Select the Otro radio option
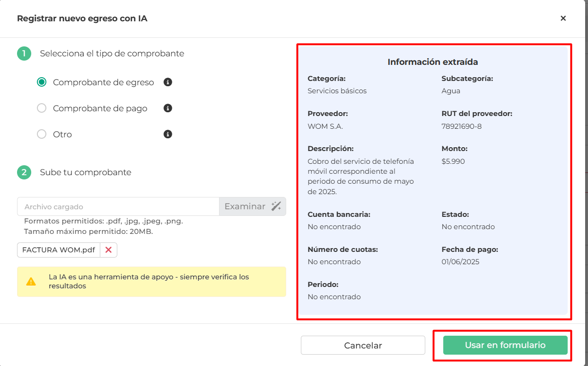The image size is (588, 366). coord(42,134)
